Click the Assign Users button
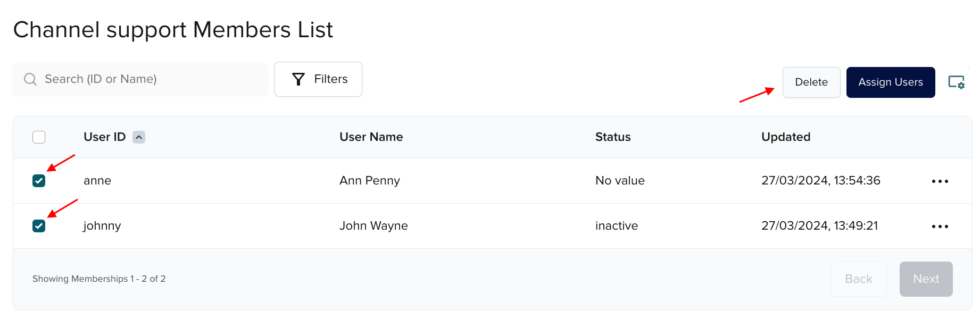Image resolution: width=980 pixels, height=319 pixels. tap(890, 82)
